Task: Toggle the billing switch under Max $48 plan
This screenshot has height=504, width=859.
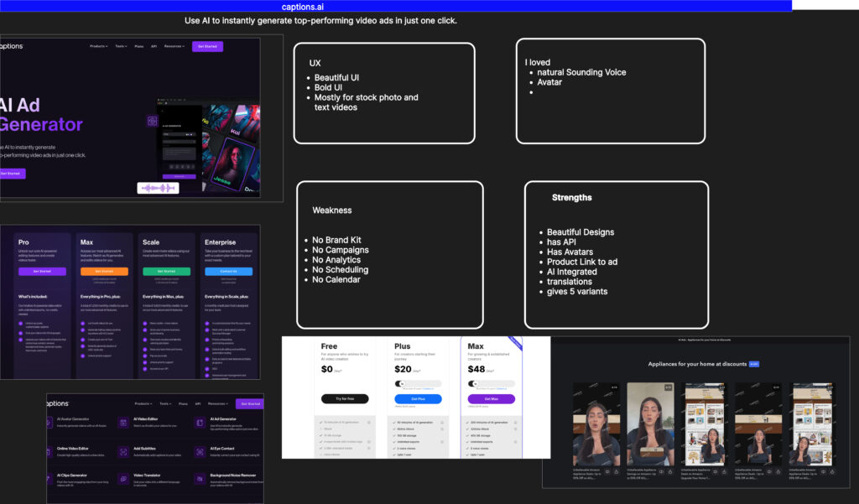Action: (x=474, y=383)
